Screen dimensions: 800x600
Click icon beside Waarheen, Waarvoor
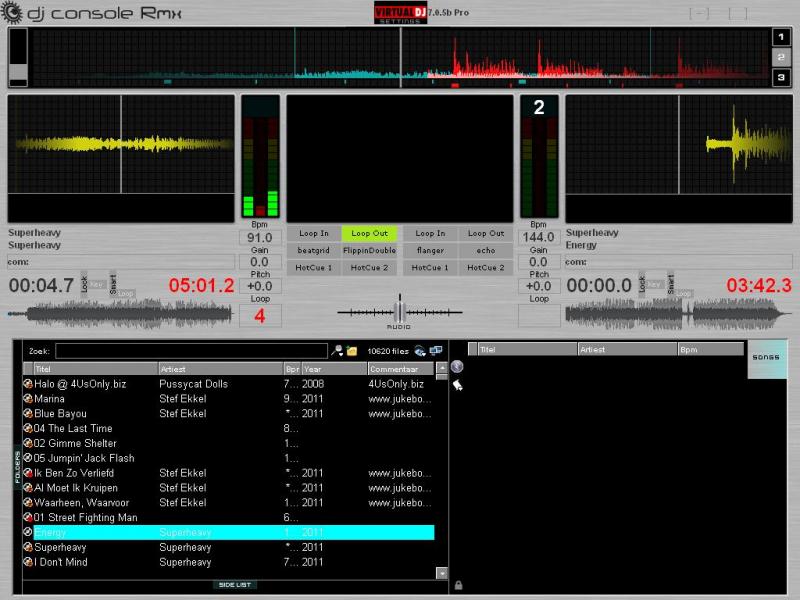point(28,503)
